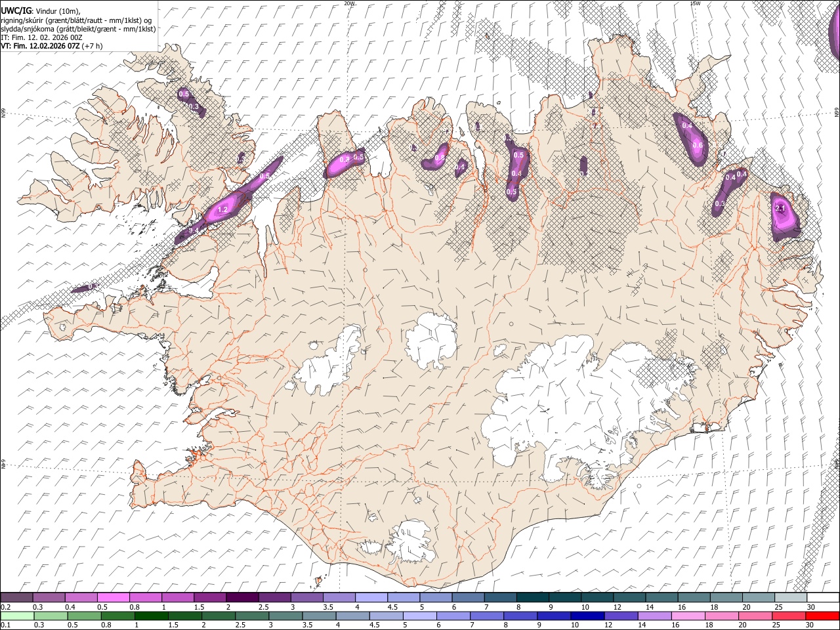Click the '2.1' precipitation value in the east
The image size is (840, 630).
[780, 209]
